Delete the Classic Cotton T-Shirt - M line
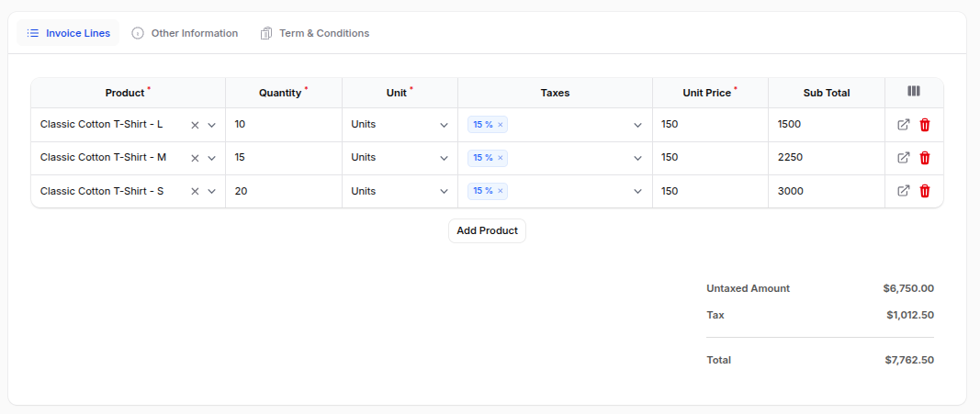This screenshot has width=980, height=414. coord(925,158)
